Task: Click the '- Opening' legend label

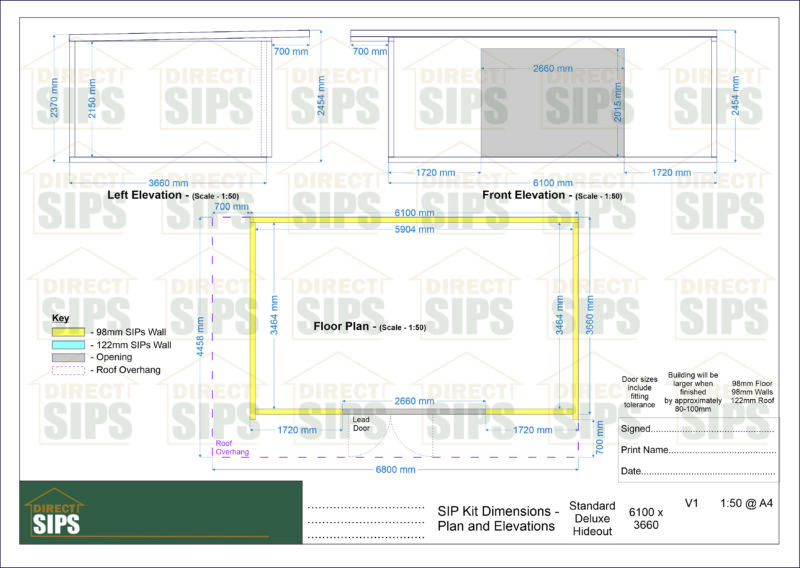Action: (111, 357)
